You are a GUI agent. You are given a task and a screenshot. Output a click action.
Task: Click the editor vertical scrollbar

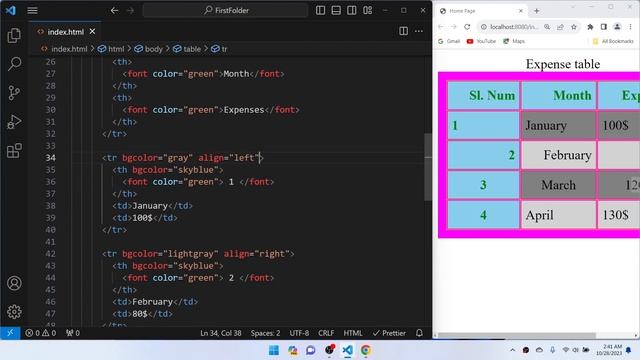(x=428, y=167)
